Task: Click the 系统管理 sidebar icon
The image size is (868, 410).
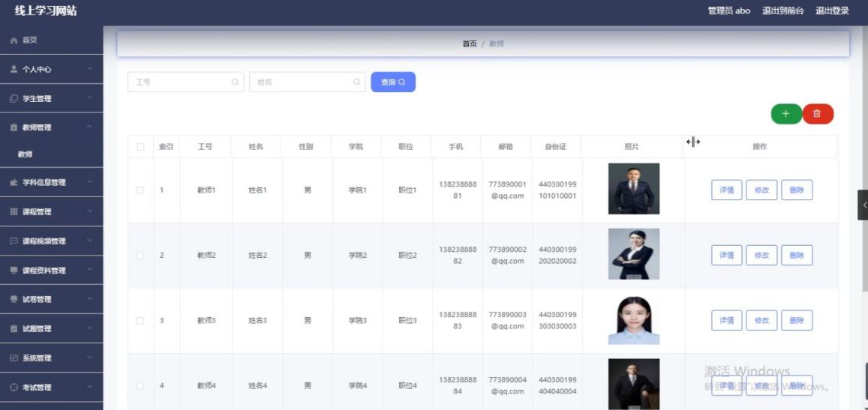Action: [14, 358]
